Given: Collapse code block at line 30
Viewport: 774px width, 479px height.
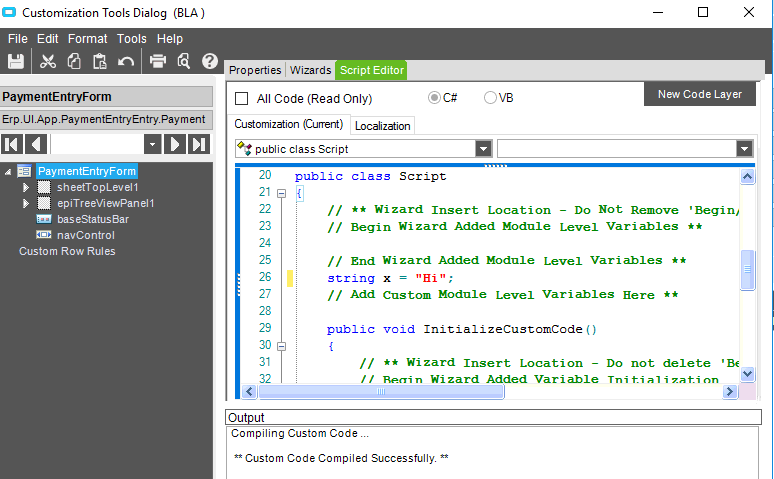Looking at the screenshot, I should [281, 347].
